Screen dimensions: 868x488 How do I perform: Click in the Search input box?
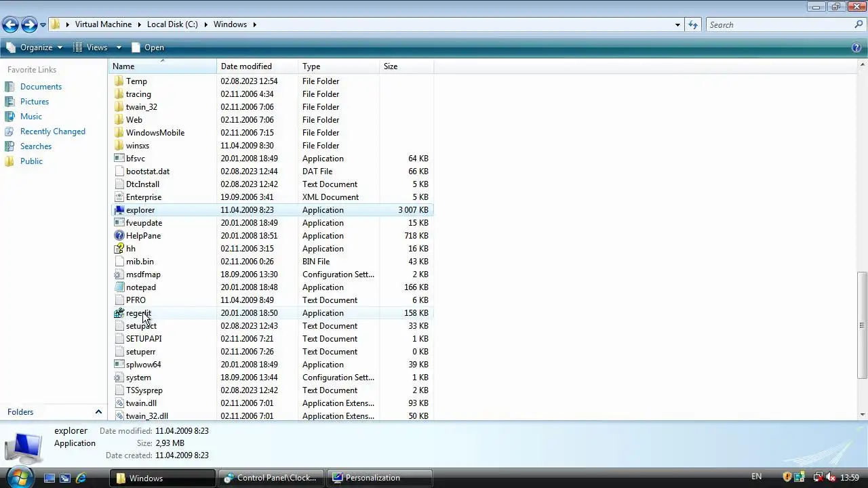coord(780,24)
